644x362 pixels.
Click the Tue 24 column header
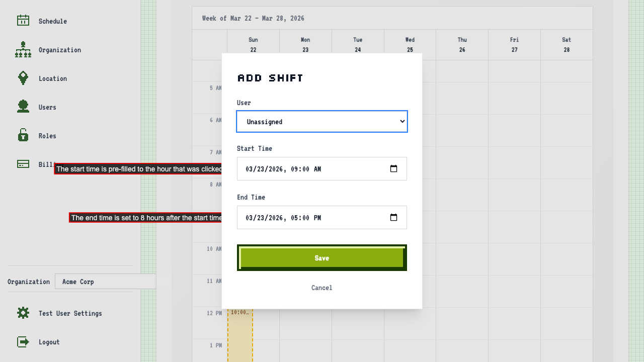pos(358,44)
